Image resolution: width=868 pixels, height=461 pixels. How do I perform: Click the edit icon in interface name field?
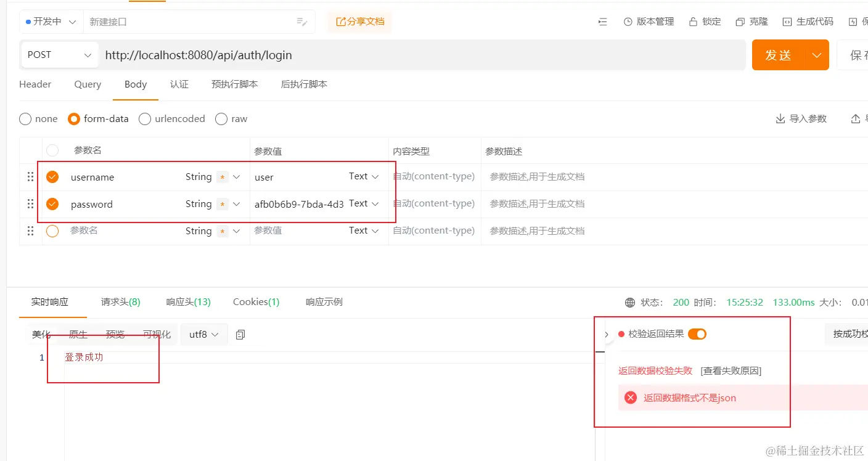tap(302, 22)
